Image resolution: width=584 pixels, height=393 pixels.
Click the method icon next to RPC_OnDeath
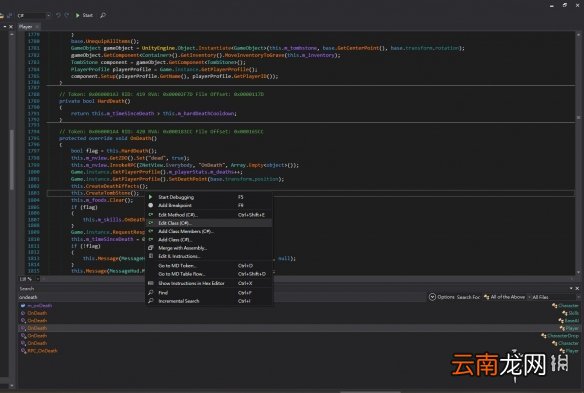pos(23,351)
